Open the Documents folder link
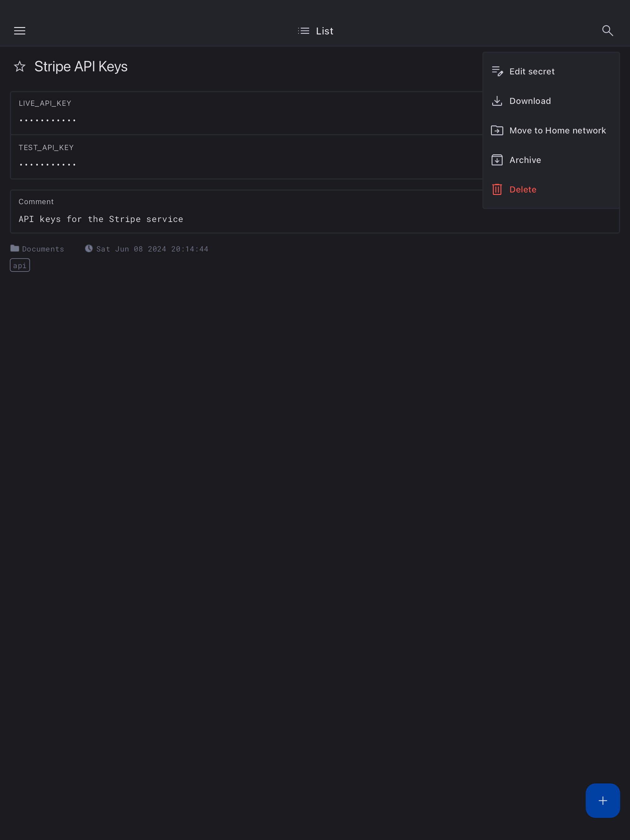This screenshot has height=840, width=630. pyautogui.click(x=42, y=249)
